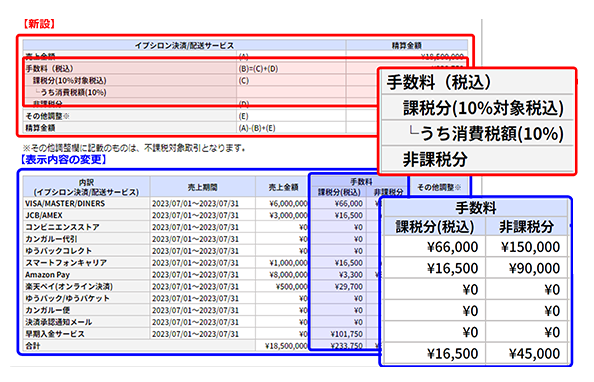The height and width of the screenshot is (382, 594).
Task: Click the 合計 total row label
Action: (x=33, y=346)
